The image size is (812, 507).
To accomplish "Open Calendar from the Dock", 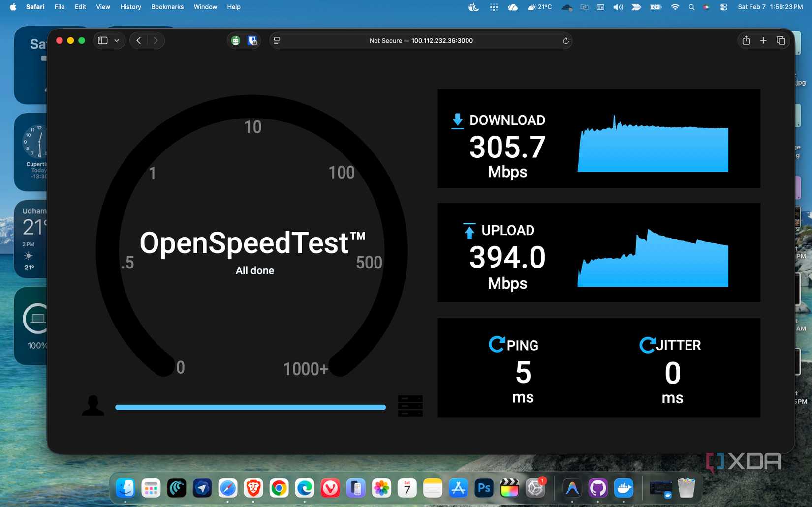I will point(407,488).
